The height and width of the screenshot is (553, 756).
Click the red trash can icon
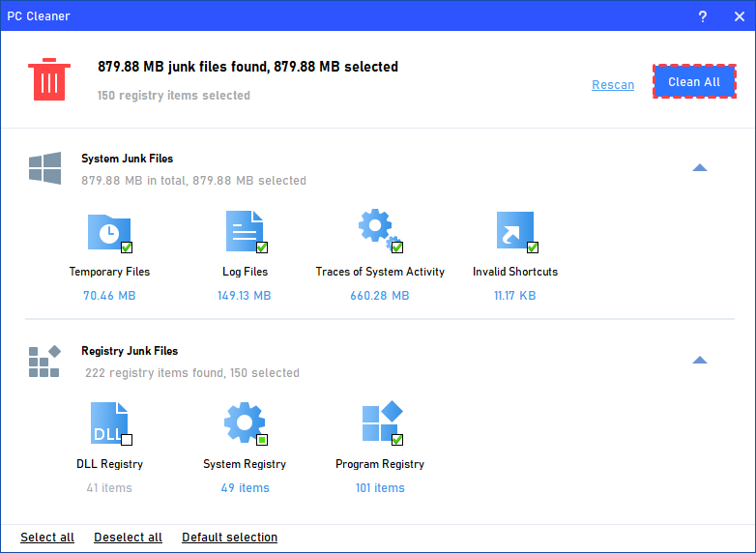pyautogui.click(x=48, y=79)
